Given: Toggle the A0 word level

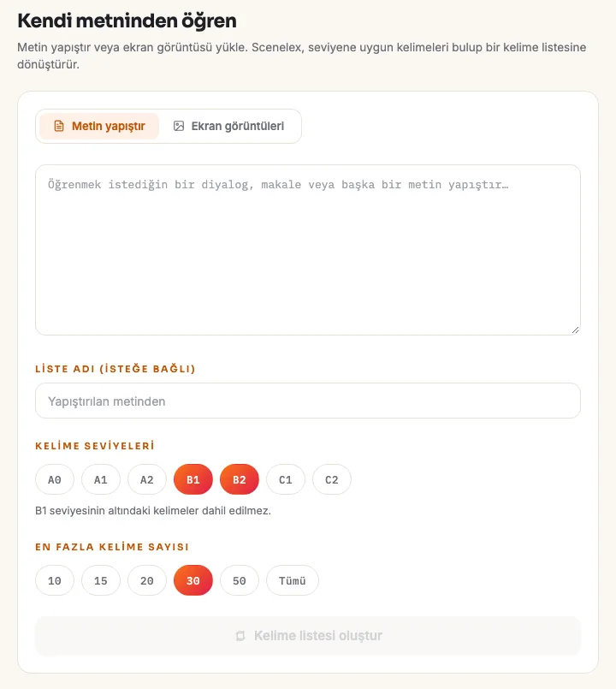Looking at the screenshot, I should pyautogui.click(x=55, y=479).
